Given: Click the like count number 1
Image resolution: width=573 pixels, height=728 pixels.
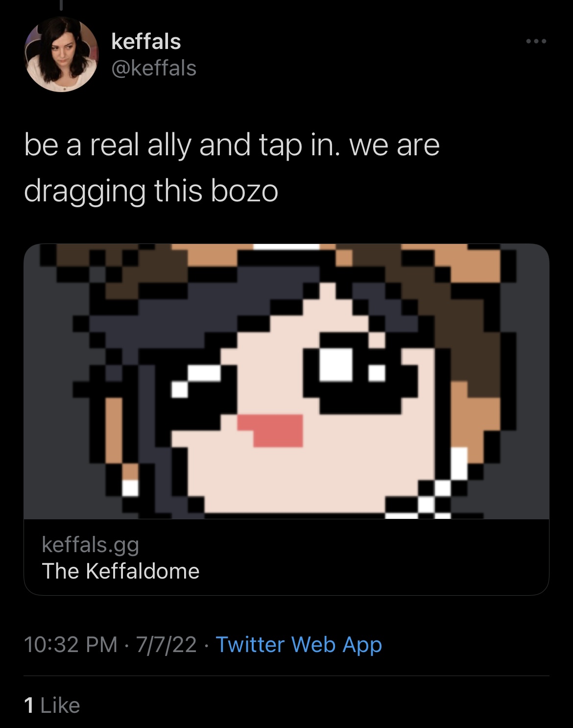Looking at the screenshot, I should (x=29, y=705).
